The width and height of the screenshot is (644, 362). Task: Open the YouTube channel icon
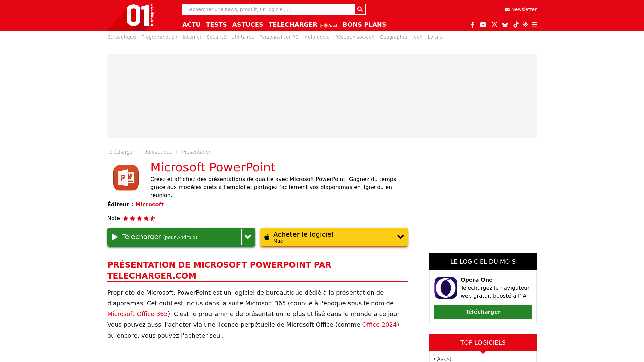pos(483,25)
